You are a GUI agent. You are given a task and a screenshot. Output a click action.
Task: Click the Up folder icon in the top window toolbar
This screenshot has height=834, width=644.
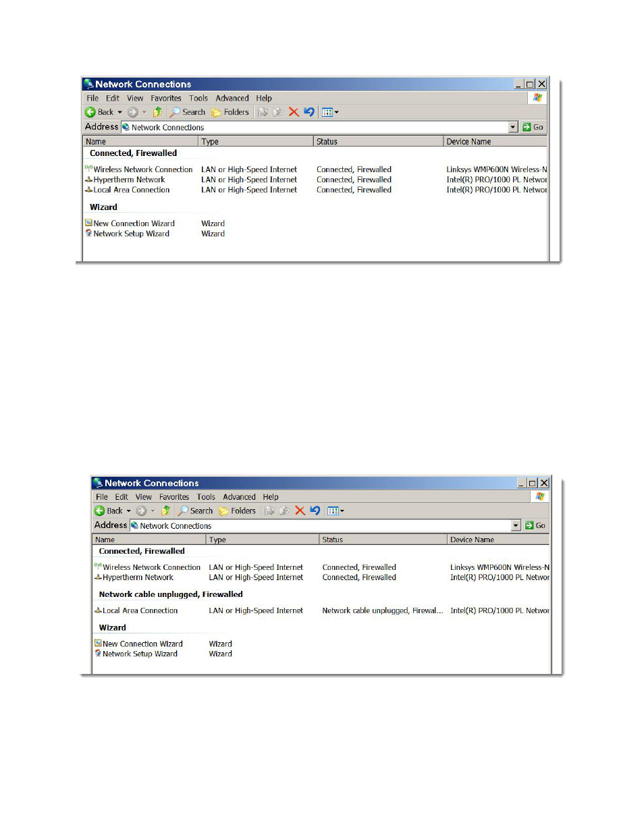coord(157,112)
